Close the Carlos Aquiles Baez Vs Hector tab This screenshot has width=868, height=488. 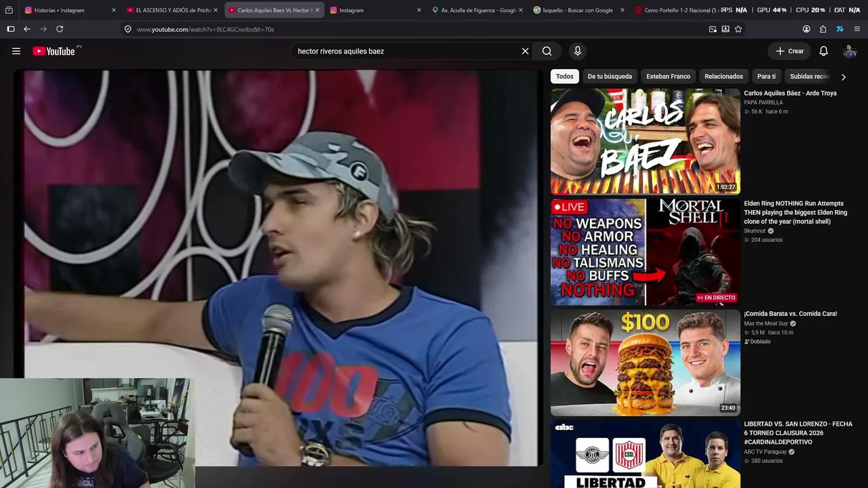tap(317, 10)
